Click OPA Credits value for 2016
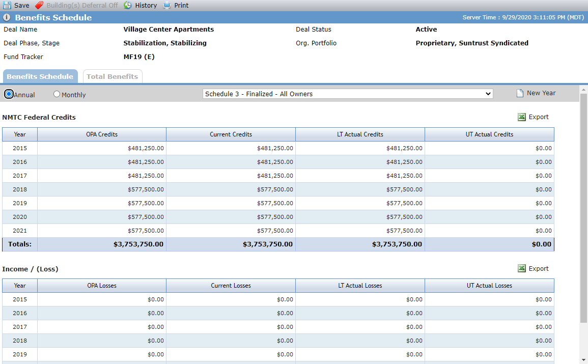Viewport: 588px width, 364px height. 146,162
